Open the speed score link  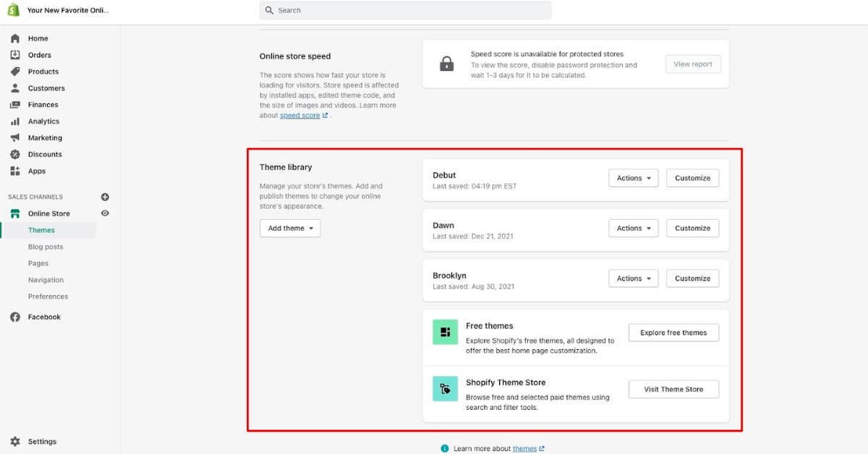[x=299, y=115]
